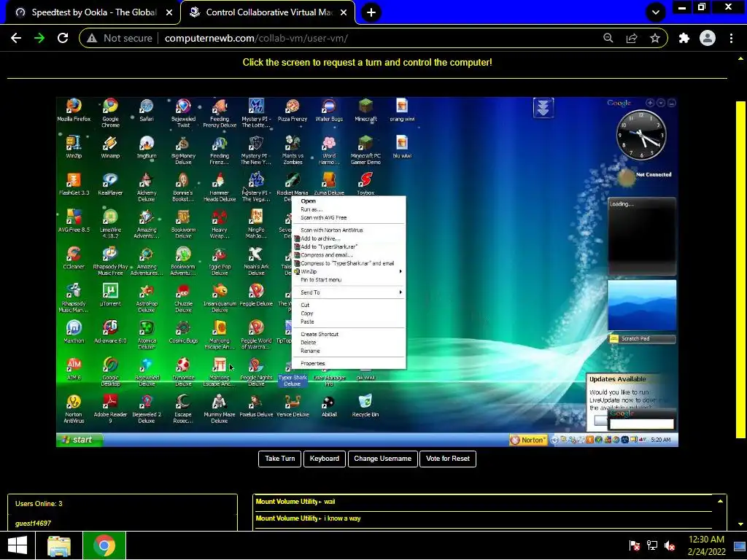
Task: Click the muted volume tray icon
Action: [x=670, y=545]
